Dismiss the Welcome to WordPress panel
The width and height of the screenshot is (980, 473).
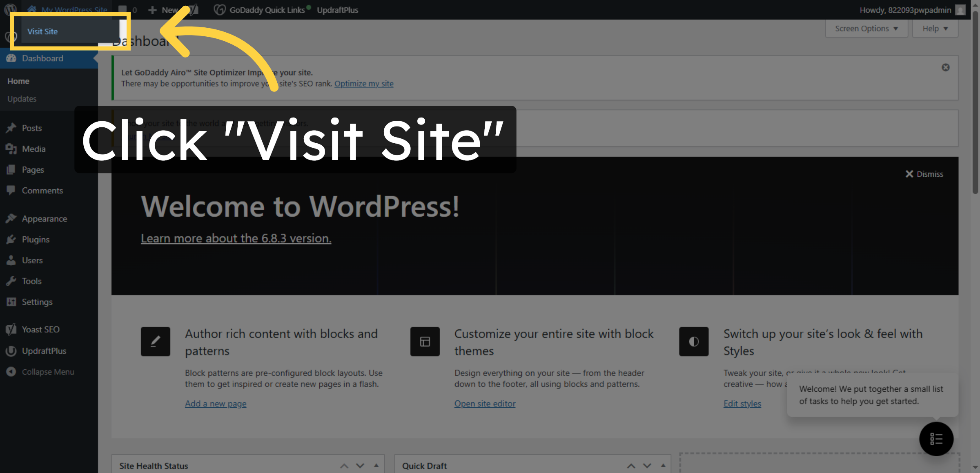[x=924, y=174]
